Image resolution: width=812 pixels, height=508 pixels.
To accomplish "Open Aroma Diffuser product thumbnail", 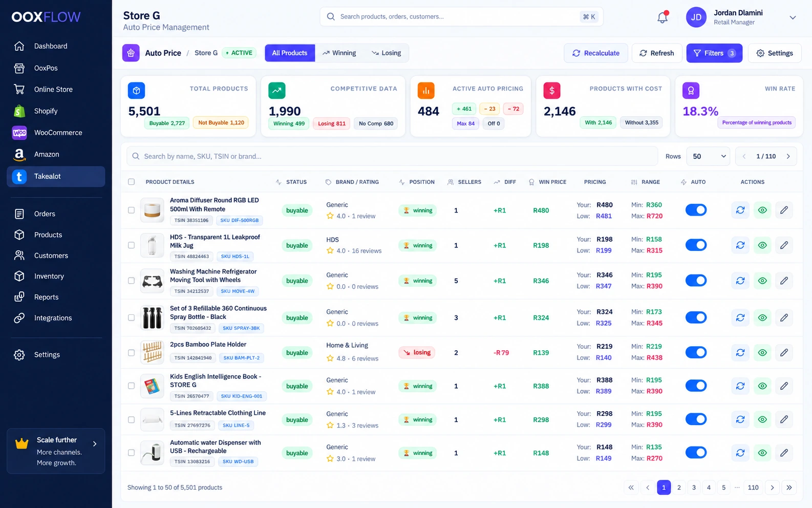I will pos(152,210).
